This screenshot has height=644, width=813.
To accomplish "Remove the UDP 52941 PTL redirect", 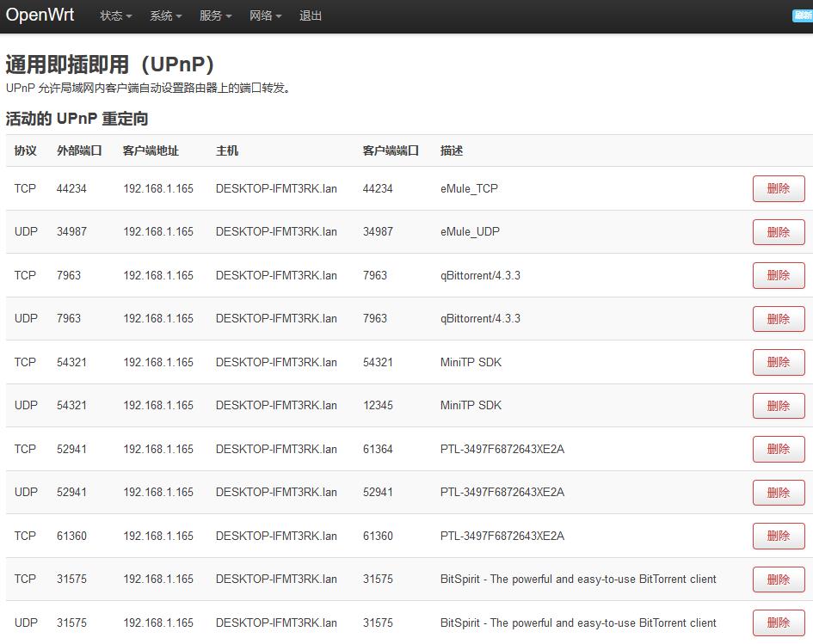I will [778, 493].
